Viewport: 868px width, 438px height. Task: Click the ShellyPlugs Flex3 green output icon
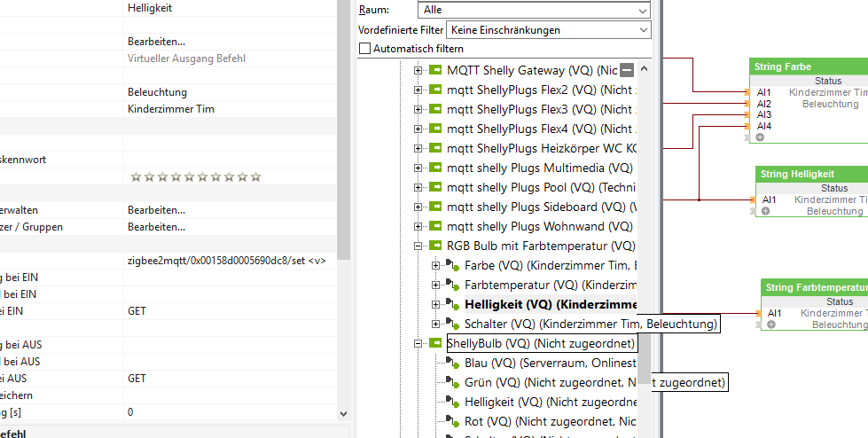435,109
